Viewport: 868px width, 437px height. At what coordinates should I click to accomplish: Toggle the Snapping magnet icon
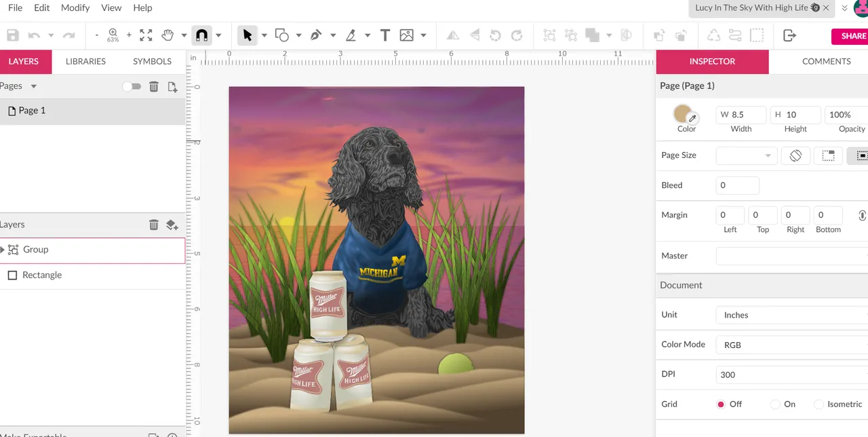(201, 35)
